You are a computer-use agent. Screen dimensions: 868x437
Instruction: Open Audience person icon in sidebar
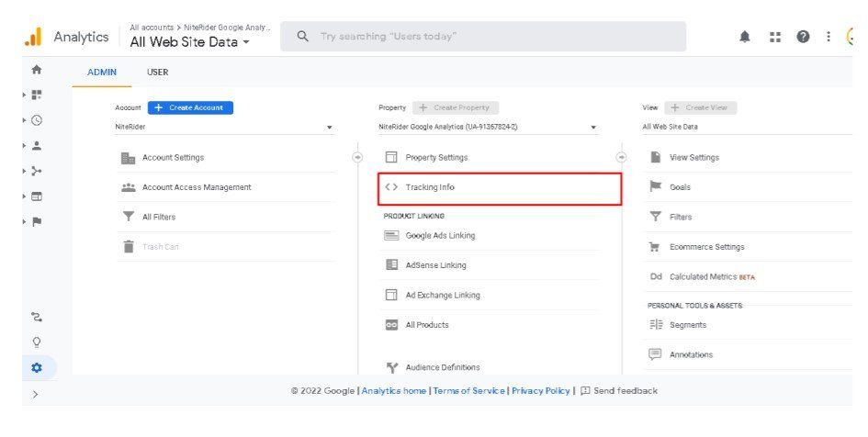[x=37, y=145]
